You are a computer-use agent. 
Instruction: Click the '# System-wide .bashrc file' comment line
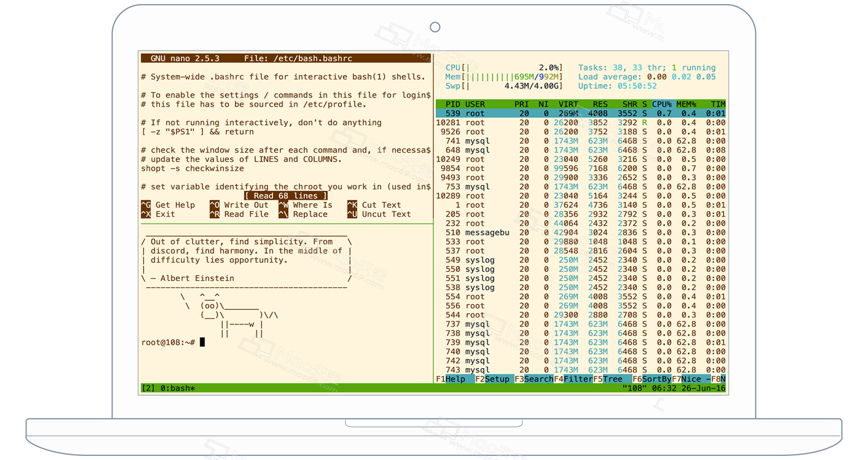tap(283, 77)
